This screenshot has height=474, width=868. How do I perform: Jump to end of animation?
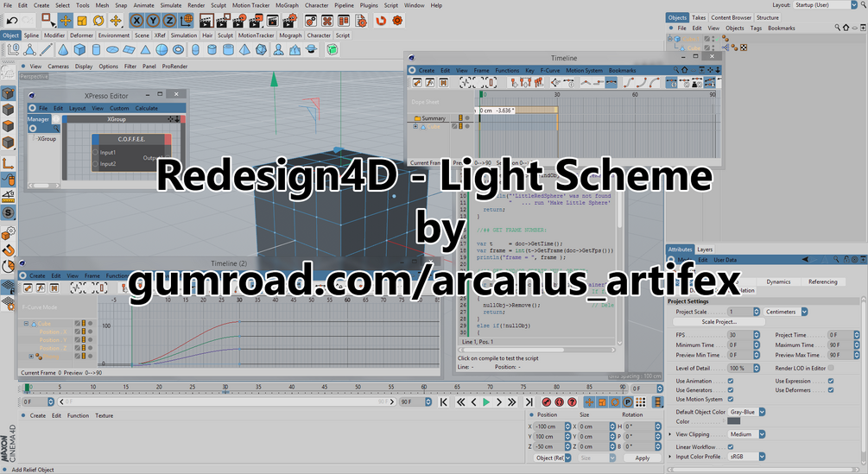[x=529, y=402]
